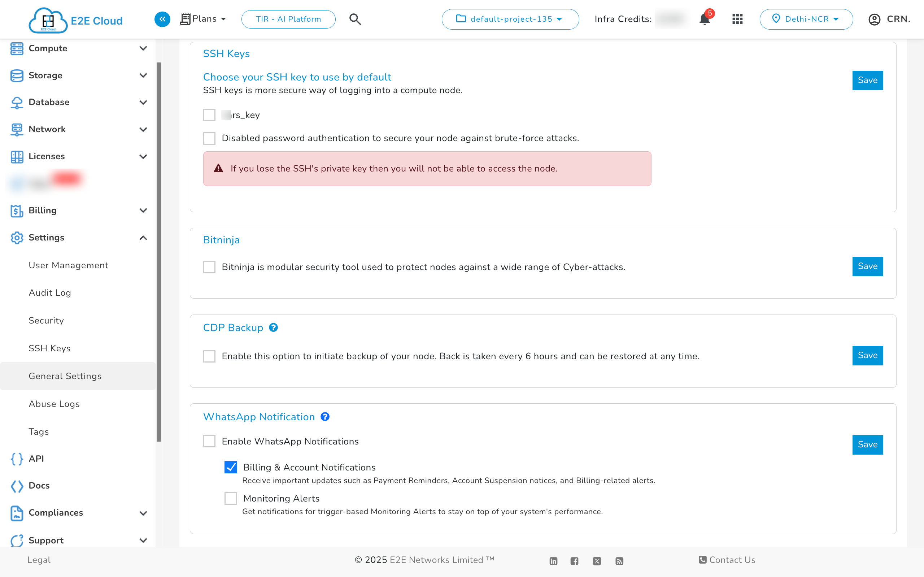Click WhatsApp Notification help icon
The height and width of the screenshot is (577, 924).
tap(324, 417)
